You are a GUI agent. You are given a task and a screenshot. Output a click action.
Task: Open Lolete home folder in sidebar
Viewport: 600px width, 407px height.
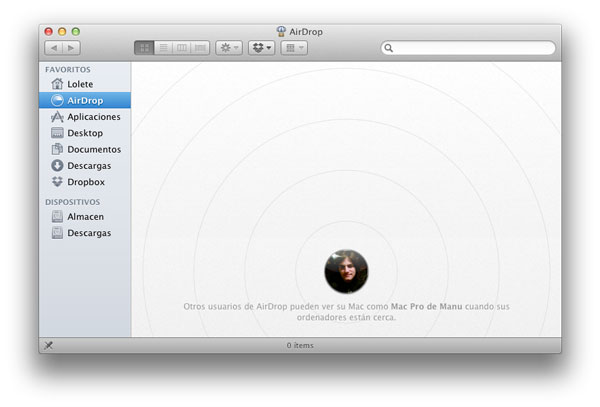click(85, 84)
